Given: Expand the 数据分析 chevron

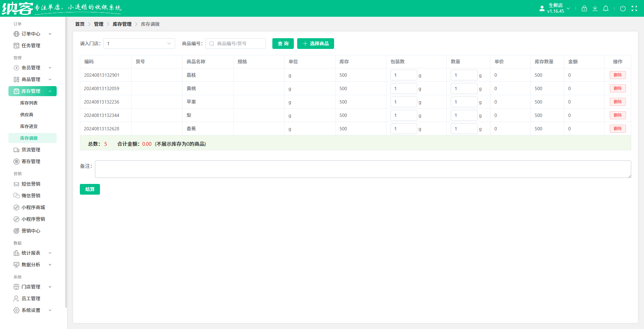Looking at the screenshot, I should click(x=50, y=265).
